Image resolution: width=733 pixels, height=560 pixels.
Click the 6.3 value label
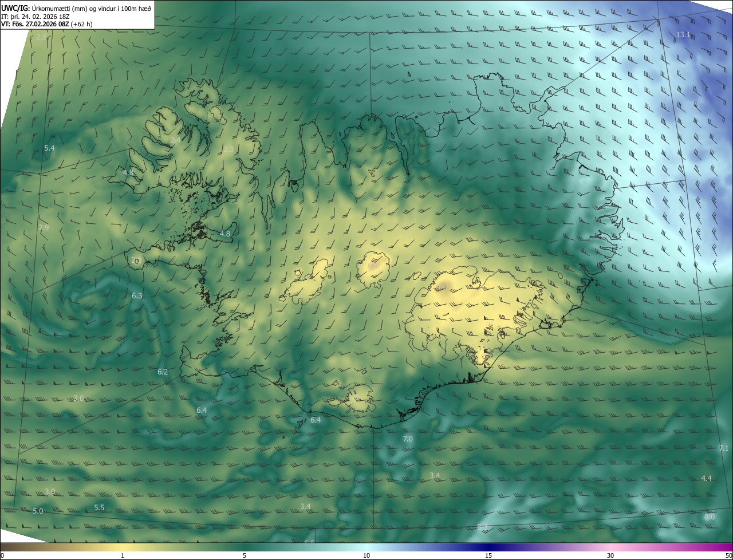[137, 296]
